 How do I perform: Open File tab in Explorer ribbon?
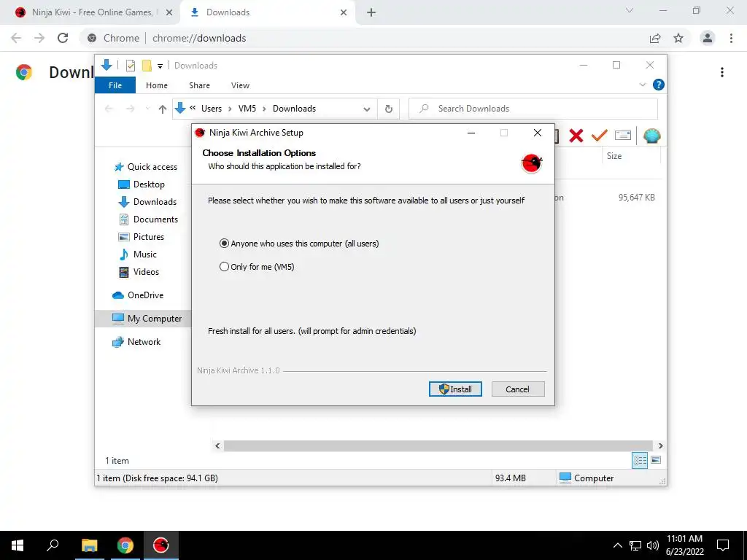click(115, 85)
